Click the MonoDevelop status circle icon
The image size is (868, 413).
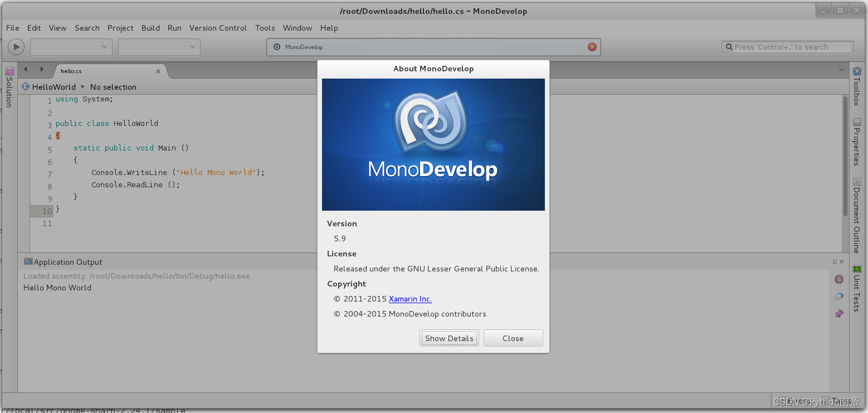point(277,47)
